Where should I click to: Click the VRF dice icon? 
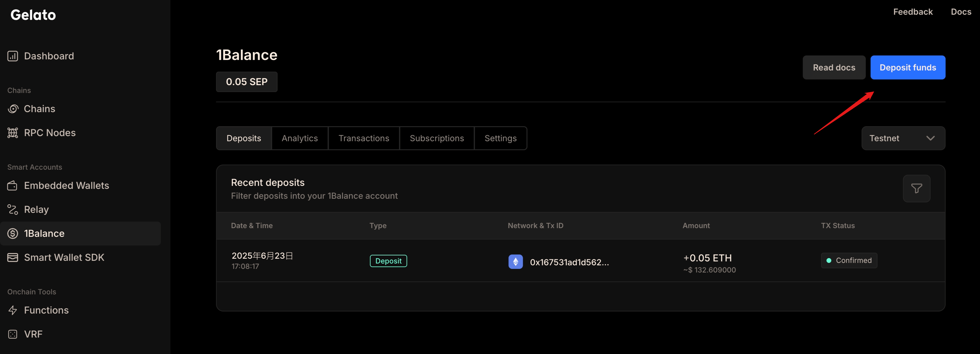coord(13,334)
